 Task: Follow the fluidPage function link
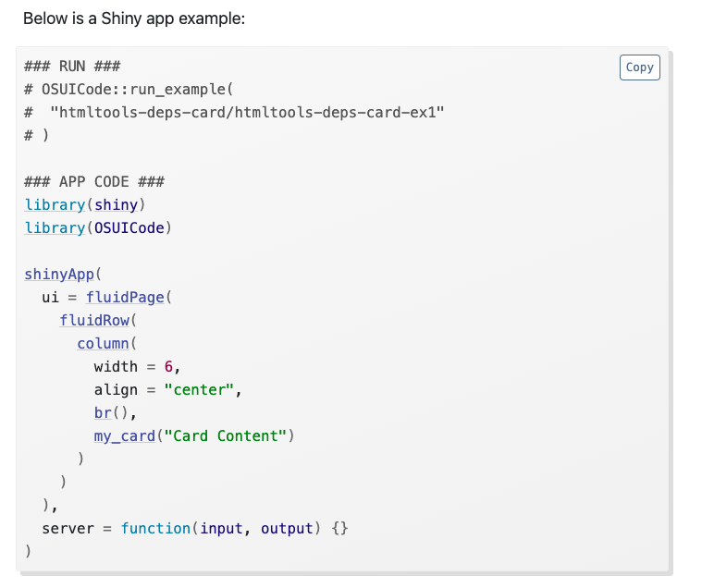pyautogui.click(x=125, y=298)
